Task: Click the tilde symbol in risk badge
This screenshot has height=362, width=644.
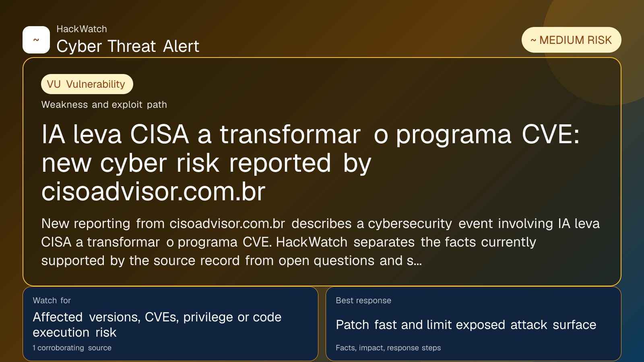Action: [533, 40]
